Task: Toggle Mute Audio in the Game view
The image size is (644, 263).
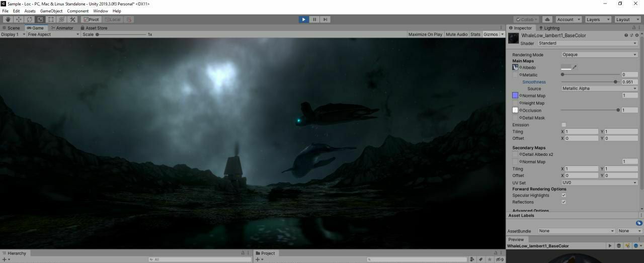Action: (457, 34)
